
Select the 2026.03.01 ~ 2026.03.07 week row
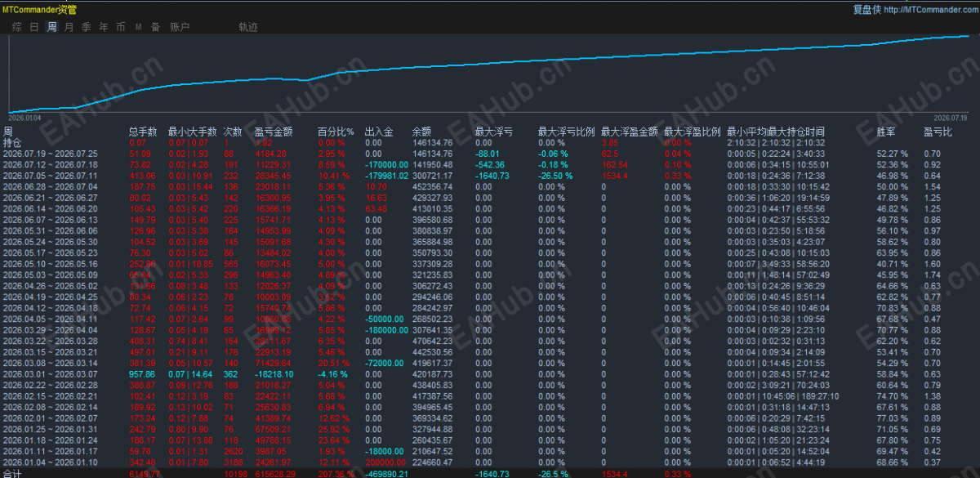(490, 373)
